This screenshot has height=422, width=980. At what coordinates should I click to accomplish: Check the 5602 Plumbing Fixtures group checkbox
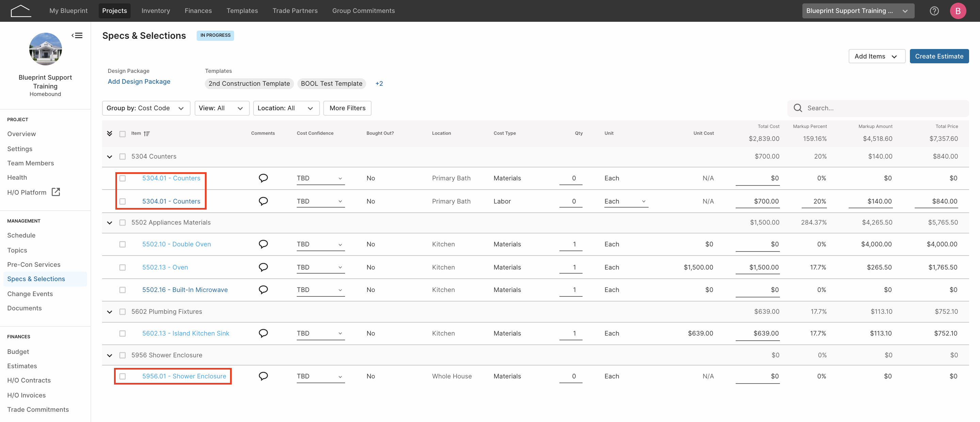pyautogui.click(x=122, y=312)
